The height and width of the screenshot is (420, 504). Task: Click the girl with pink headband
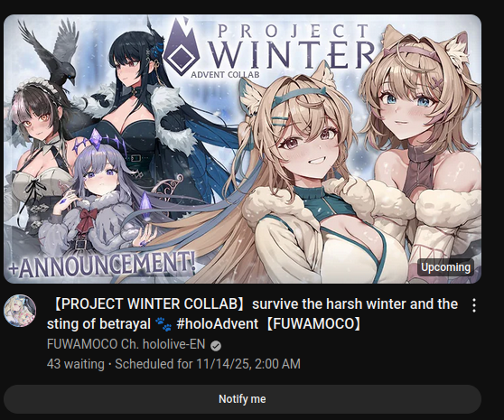point(425,128)
